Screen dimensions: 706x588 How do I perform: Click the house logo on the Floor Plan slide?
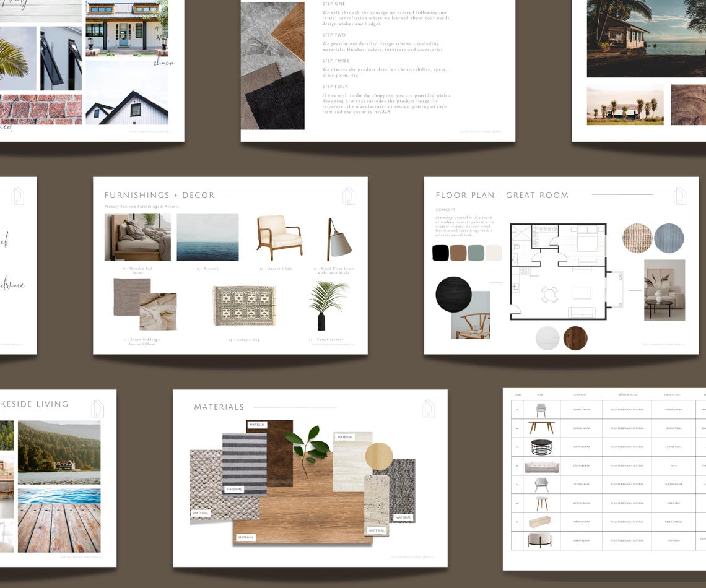click(x=679, y=196)
